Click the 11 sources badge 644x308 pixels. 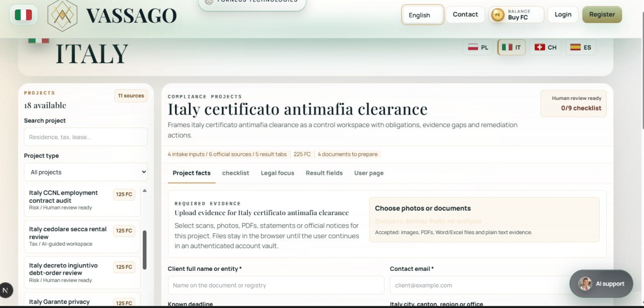pos(131,95)
